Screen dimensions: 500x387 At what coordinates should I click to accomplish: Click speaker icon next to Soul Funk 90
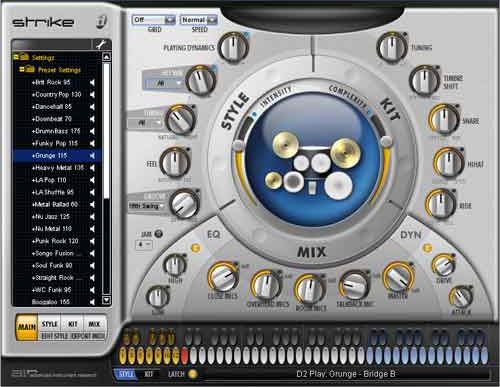pyautogui.click(x=92, y=266)
